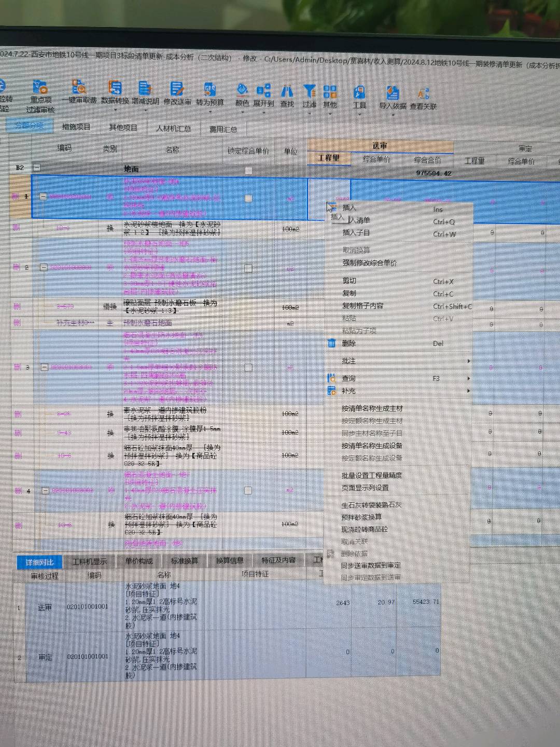The height and width of the screenshot is (747, 560).
Task: Select the 分部分项 tab
Action: [30, 126]
